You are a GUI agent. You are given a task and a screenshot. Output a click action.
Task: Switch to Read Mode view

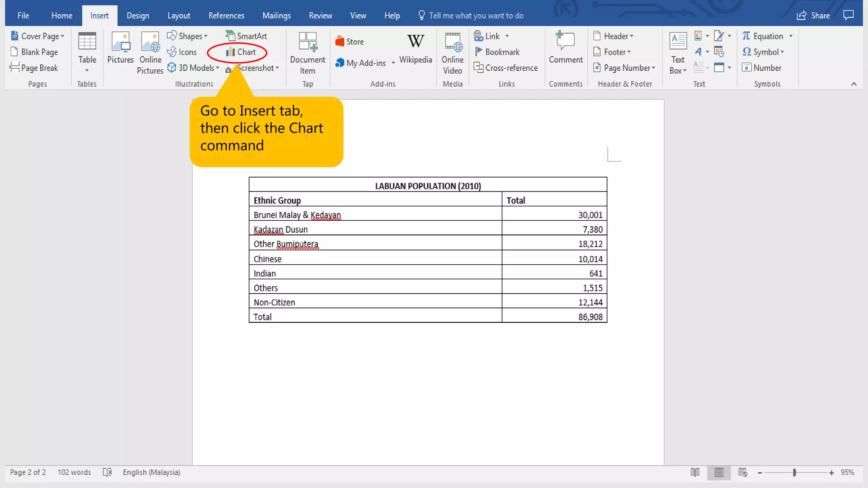[695, 472]
